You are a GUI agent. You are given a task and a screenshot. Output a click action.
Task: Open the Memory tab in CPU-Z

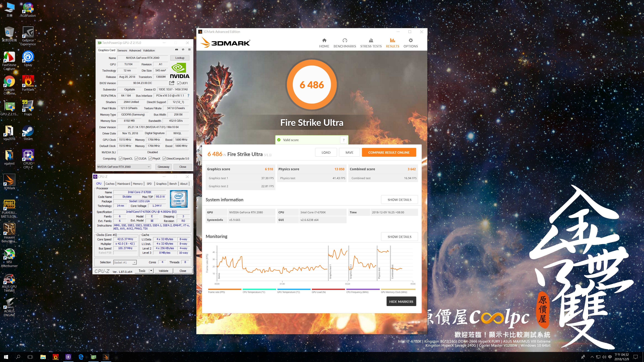click(138, 184)
